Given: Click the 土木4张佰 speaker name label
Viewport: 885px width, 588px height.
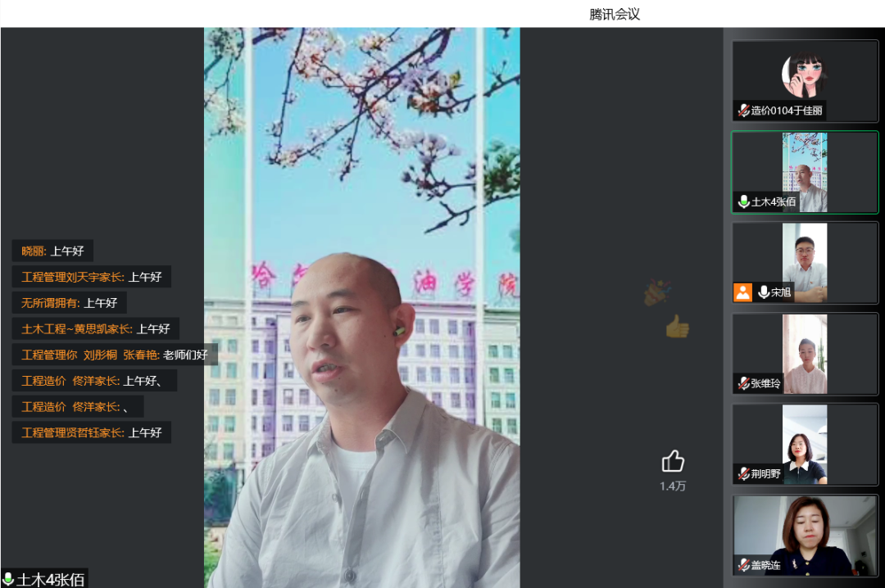Looking at the screenshot, I should click(x=51, y=580).
